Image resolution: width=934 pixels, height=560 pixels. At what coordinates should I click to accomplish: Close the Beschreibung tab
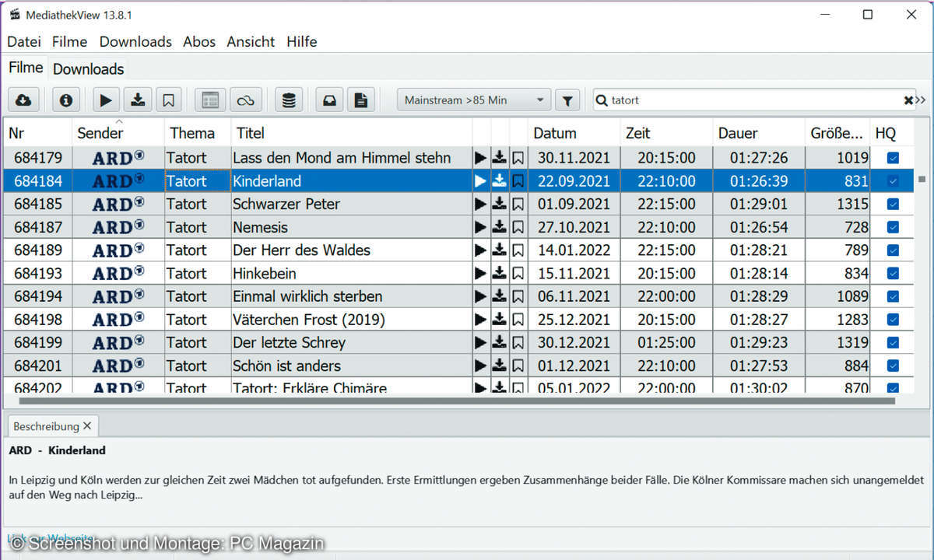[87, 426]
